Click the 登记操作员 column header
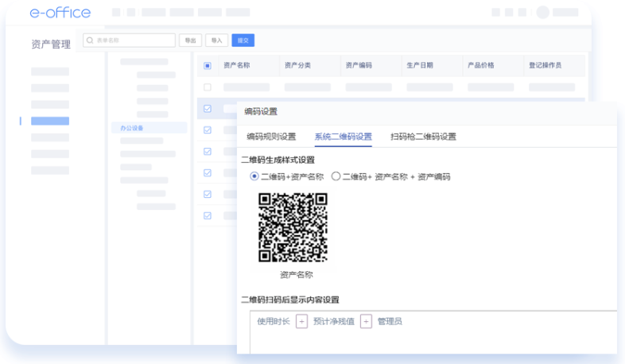This screenshot has height=364, width=625. [545, 65]
